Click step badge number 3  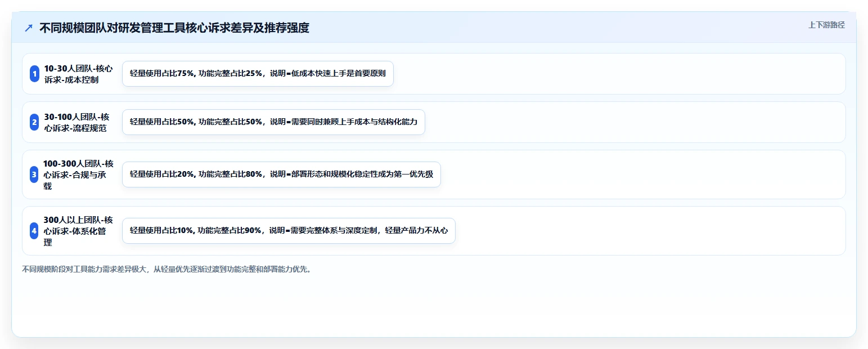pyautogui.click(x=34, y=174)
